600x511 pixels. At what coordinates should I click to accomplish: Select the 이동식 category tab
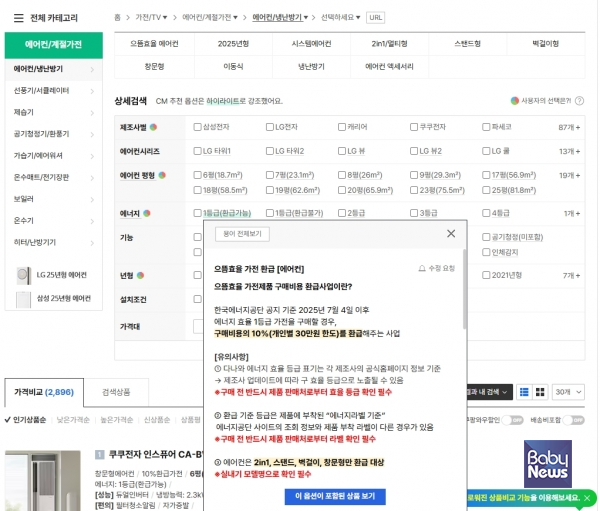click(233, 67)
